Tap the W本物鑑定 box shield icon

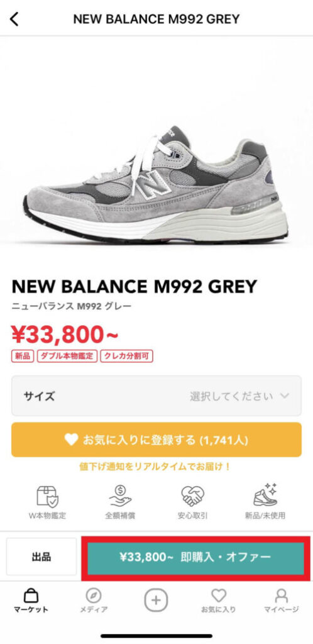pos(48,496)
